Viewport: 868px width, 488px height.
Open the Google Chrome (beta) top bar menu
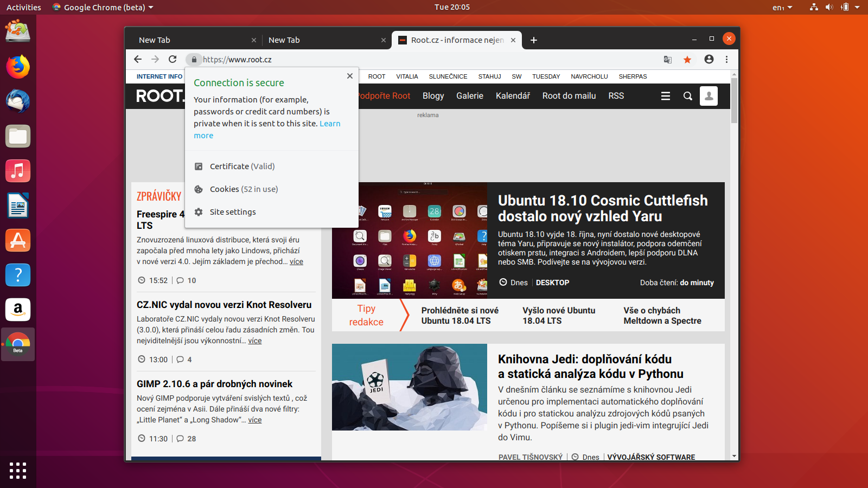pyautogui.click(x=102, y=7)
